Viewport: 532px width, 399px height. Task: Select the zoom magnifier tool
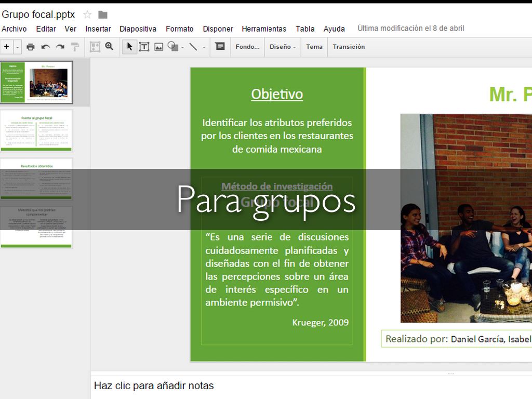point(109,46)
